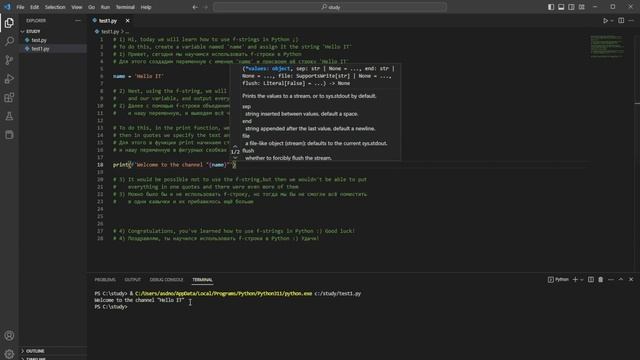The height and width of the screenshot is (360, 640).
Task: Open the File menu
Action: coord(20,7)
